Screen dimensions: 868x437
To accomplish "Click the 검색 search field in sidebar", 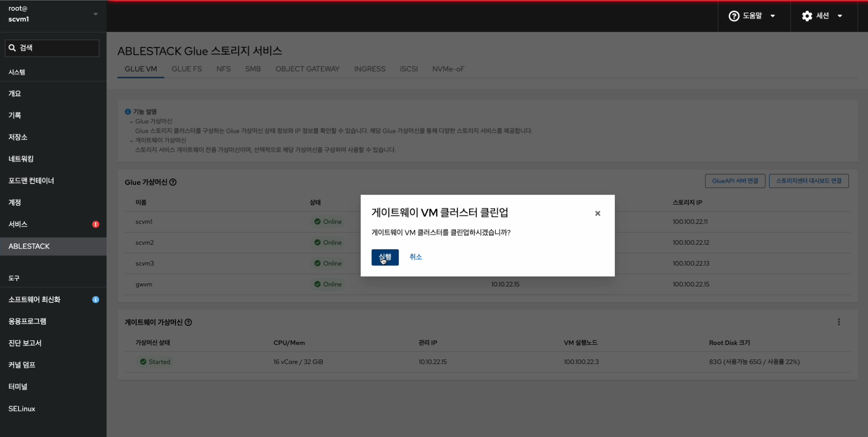I will click(x=52, y=48).
